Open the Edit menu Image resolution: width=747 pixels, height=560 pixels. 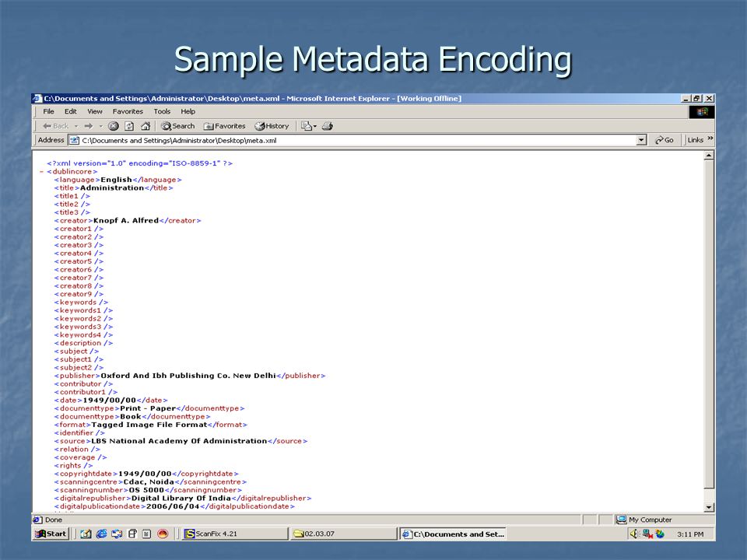click(71, 111)
